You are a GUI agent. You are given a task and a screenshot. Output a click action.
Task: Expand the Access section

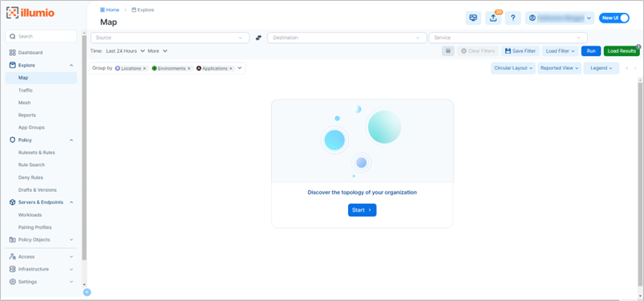pyautogui.click(x=71, y=257)
